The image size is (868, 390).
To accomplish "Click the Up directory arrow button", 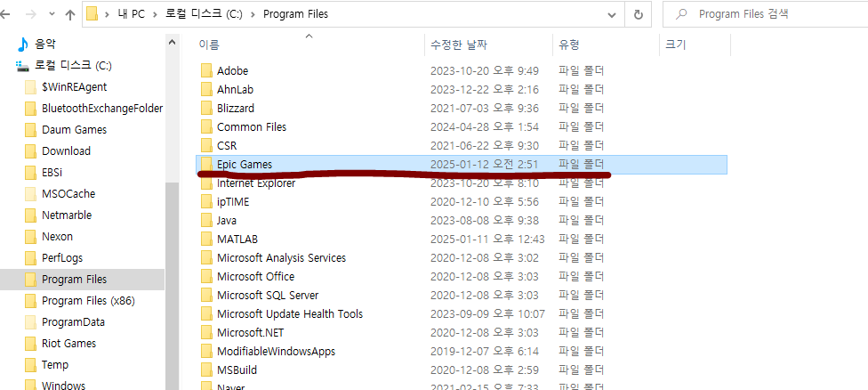I will coord(69,15).
